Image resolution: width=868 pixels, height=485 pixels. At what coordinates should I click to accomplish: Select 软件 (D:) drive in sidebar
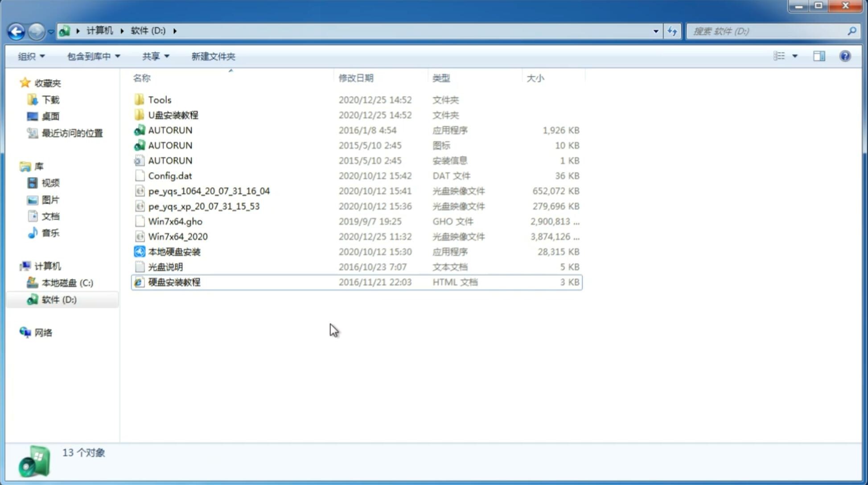coord(58,299)
